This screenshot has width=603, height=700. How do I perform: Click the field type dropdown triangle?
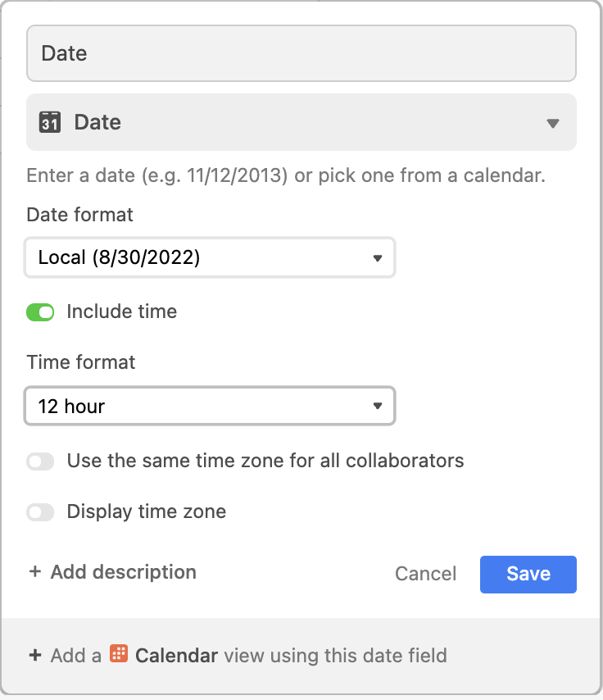(552, 123)
